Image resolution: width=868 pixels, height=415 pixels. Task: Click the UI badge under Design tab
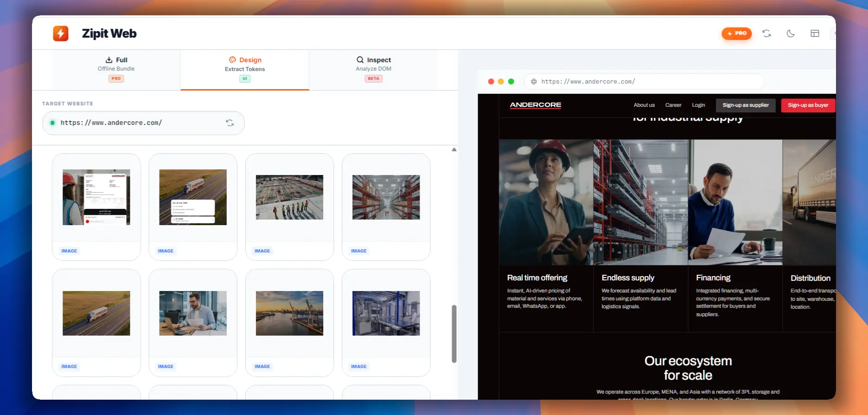coord(245,78)
